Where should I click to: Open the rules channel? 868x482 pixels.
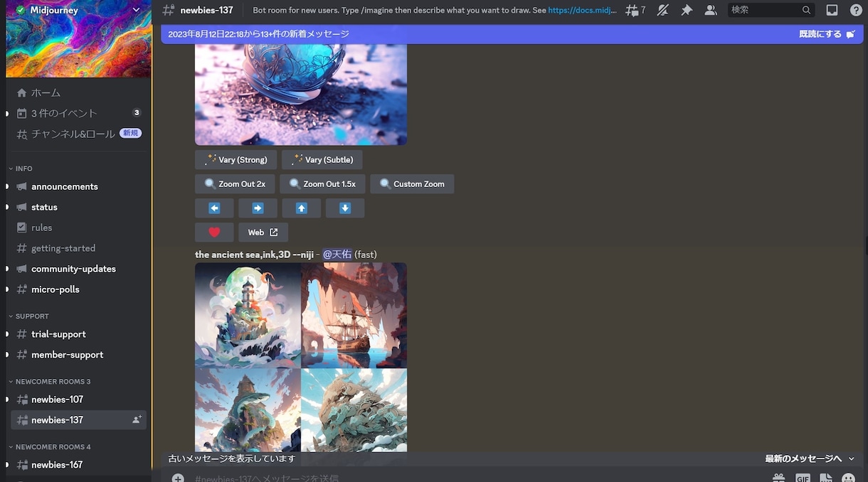[x=78, y=227]
